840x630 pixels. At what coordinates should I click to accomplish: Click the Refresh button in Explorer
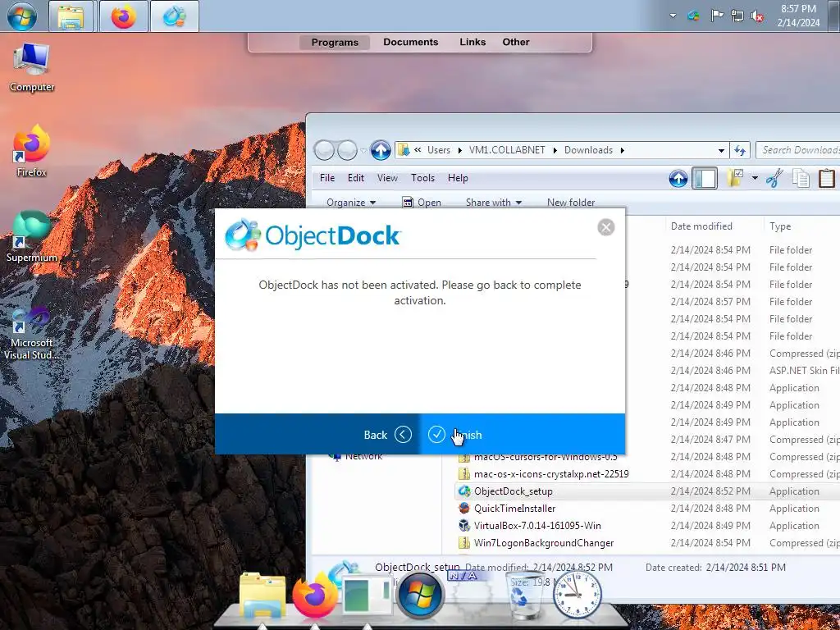pyautogui.click(x=740, y=151)
